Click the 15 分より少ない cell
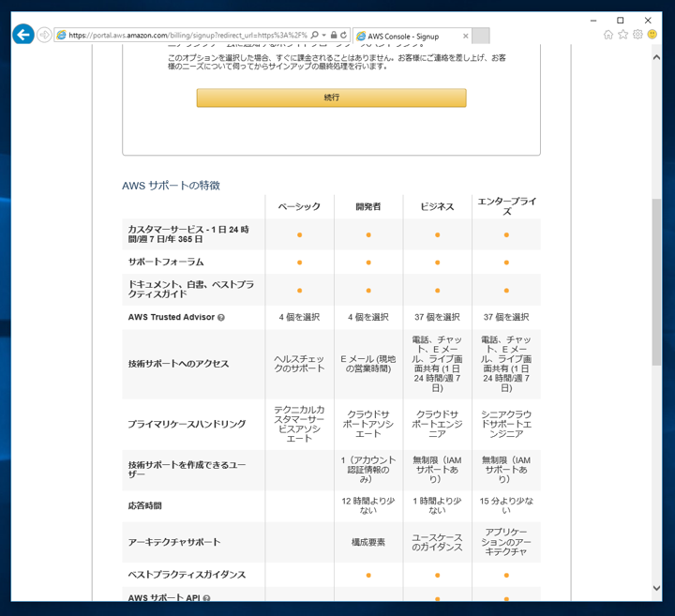The height and width of the screenshot is (616, 675). pyautogui.click(x=506, y=505)
